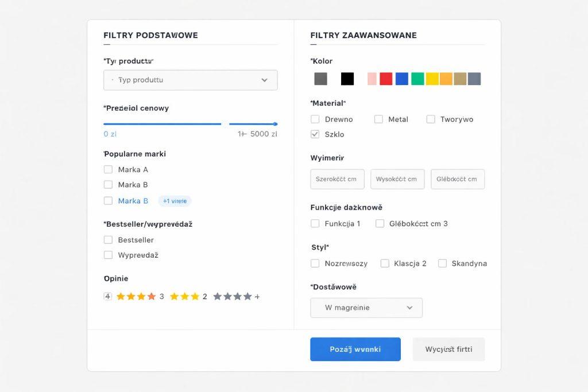This screenshot has width=588, height=392.
Task: Enable the Funkcja 1 checkbox
Action: 315,223
